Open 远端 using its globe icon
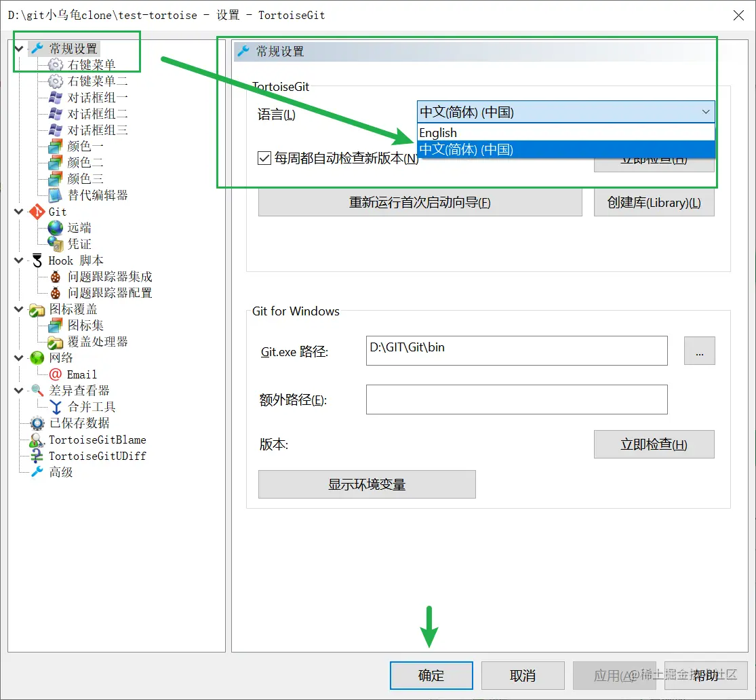 pyautogui.click(x=54, y=227)
